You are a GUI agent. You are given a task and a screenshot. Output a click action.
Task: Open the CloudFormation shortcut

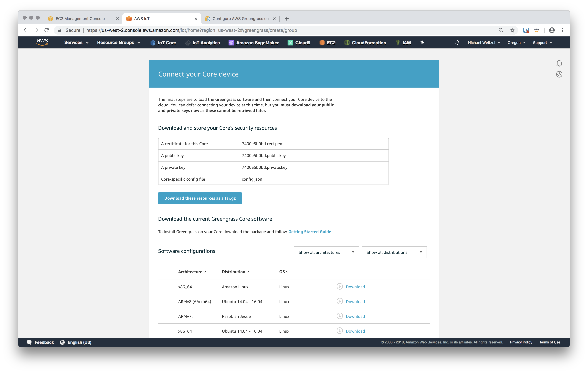[365, 43]
